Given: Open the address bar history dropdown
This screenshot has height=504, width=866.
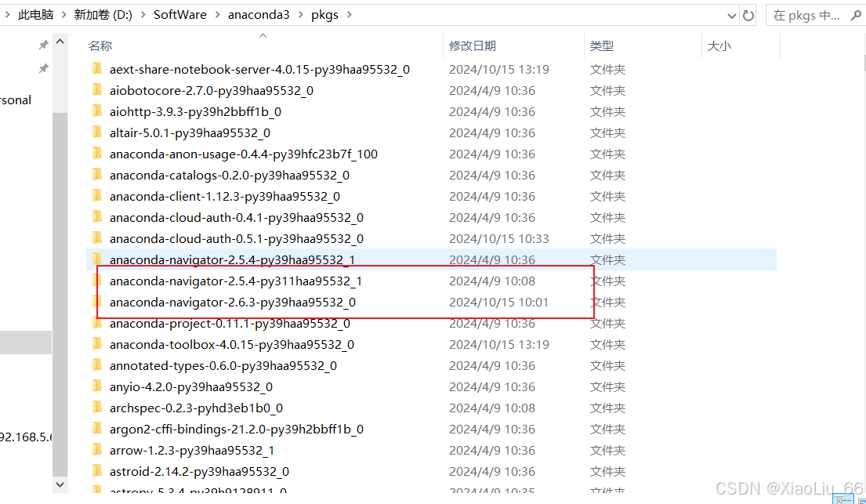Looking at the screenshot, I should point(732,16).
